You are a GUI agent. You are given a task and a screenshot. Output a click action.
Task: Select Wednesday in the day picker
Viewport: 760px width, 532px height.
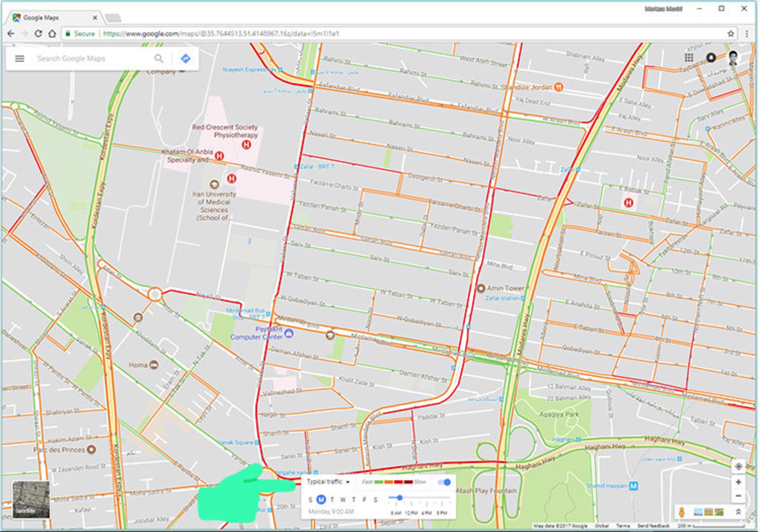343,500
